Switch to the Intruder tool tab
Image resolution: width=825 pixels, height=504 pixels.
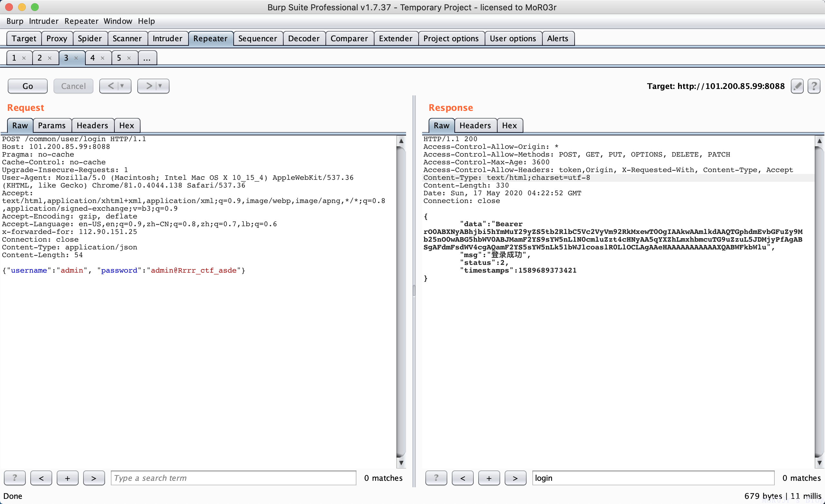167,39
